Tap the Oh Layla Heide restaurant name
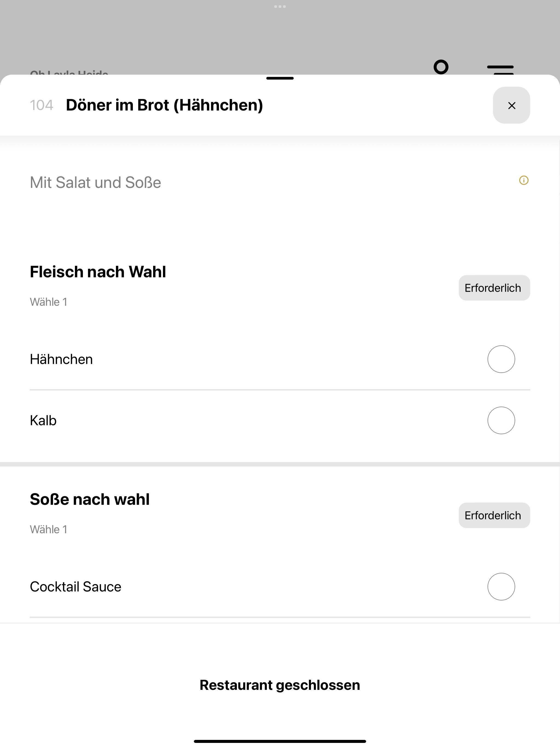 [x=69, y=72]
